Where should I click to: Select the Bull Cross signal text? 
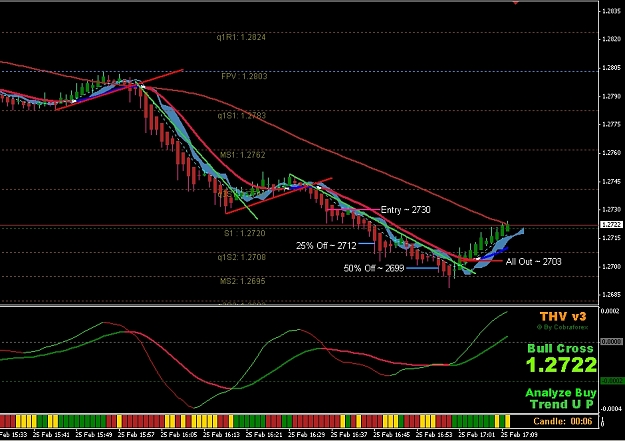click(560, 348)
